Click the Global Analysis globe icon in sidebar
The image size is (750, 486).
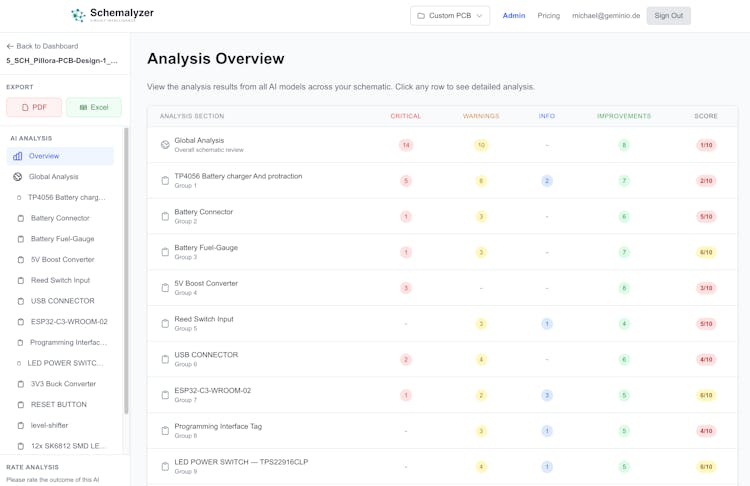point(18,177)
